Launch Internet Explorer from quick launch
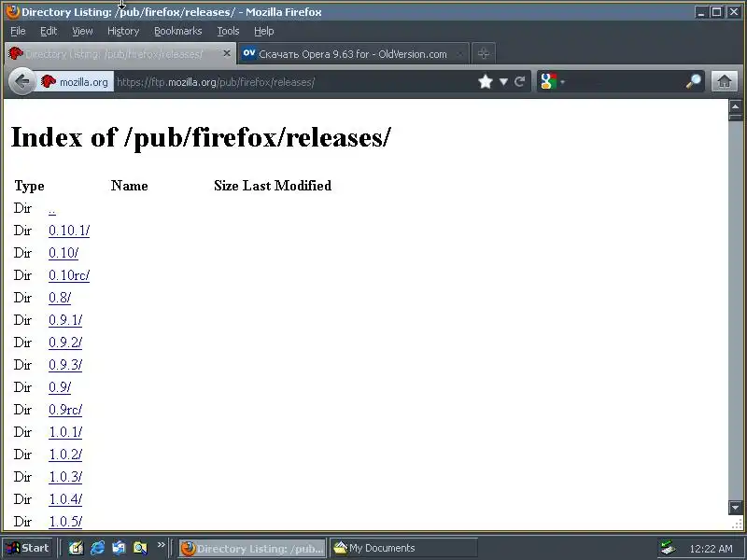This screenshot has width=747, height=560. (x=98, y=548)
